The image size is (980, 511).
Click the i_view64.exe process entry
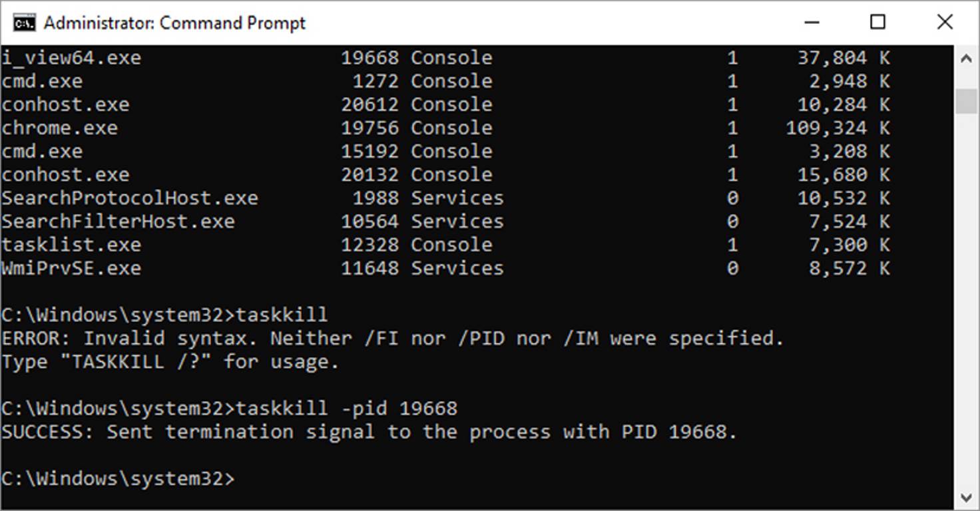click(69, 57)
